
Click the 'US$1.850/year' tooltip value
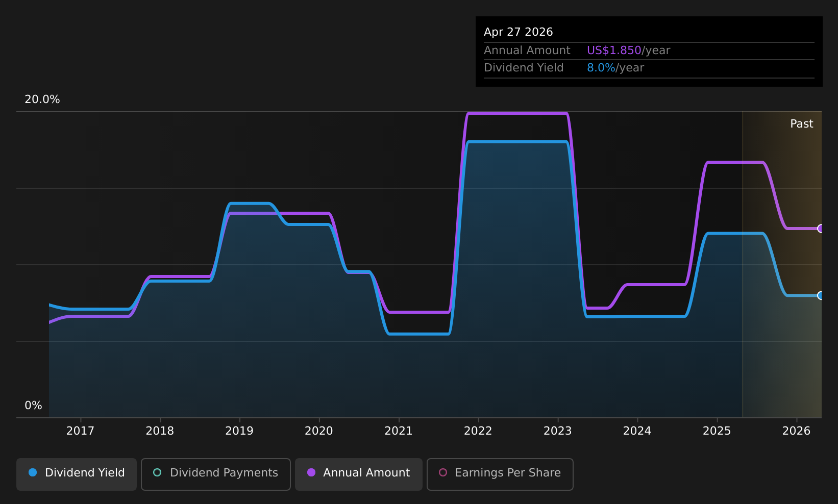point(629,51)
